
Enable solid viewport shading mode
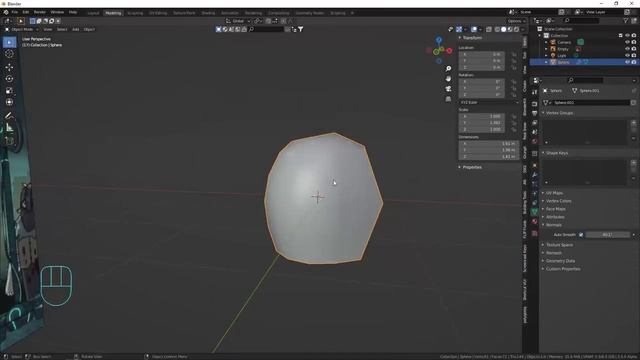503,29
